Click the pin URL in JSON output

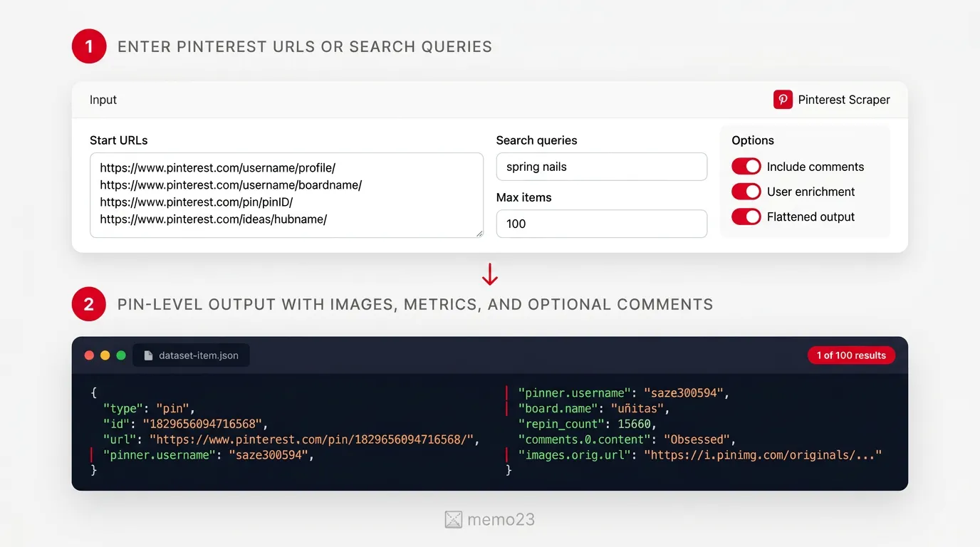coord(311,439)
